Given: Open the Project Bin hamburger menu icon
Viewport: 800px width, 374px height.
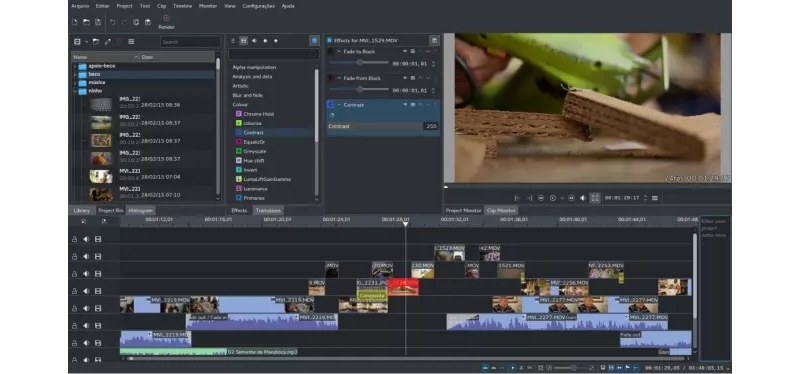Looking at the screenshot, I should [131, 42].
